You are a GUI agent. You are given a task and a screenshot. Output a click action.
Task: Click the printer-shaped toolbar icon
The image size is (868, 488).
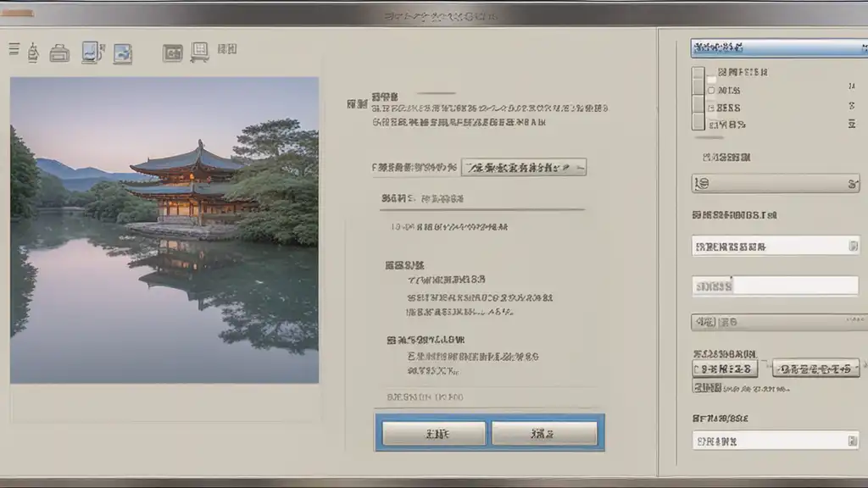click(59, 53)
